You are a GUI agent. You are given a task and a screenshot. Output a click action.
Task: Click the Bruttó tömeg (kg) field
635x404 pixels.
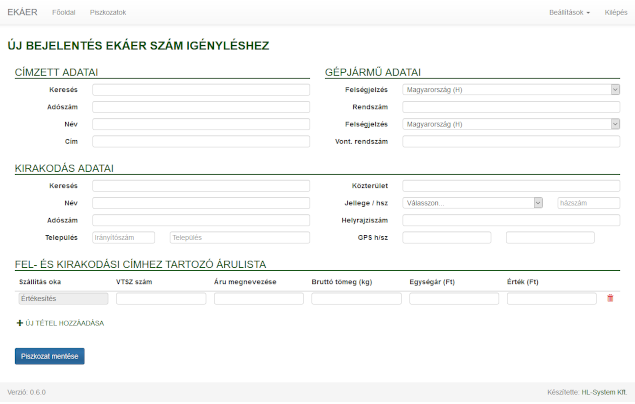[x=356, y=298]
